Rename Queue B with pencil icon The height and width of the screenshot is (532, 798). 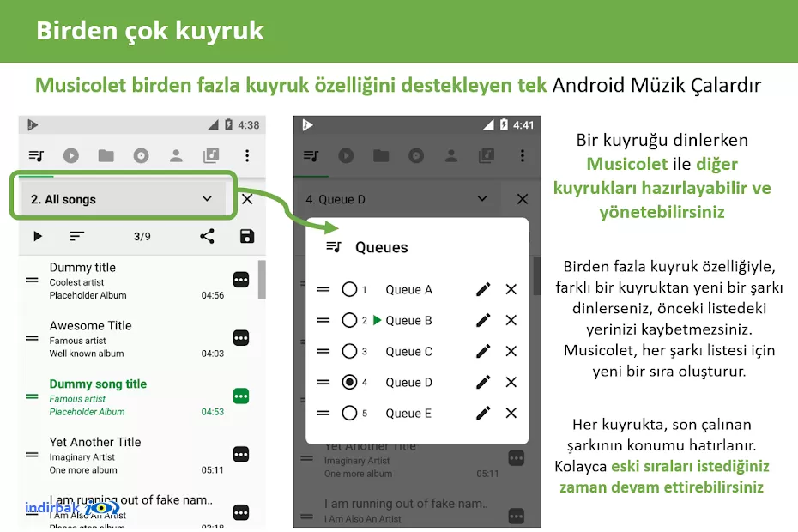(483, 320)
